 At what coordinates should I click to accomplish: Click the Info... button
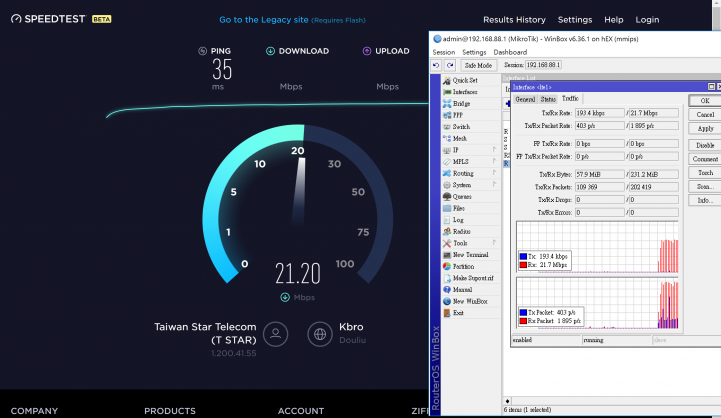tap(705, 200)
